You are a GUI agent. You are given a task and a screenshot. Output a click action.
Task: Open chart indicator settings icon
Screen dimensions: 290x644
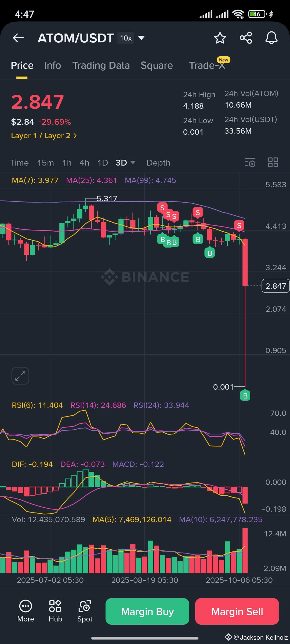tap(250, 163)
